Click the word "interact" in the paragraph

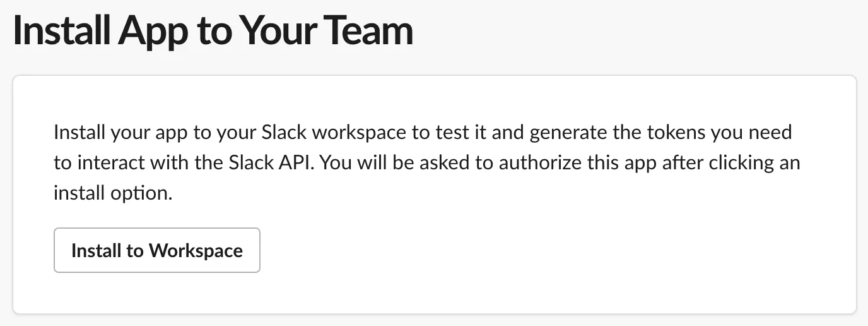click(x=112, y=162)
